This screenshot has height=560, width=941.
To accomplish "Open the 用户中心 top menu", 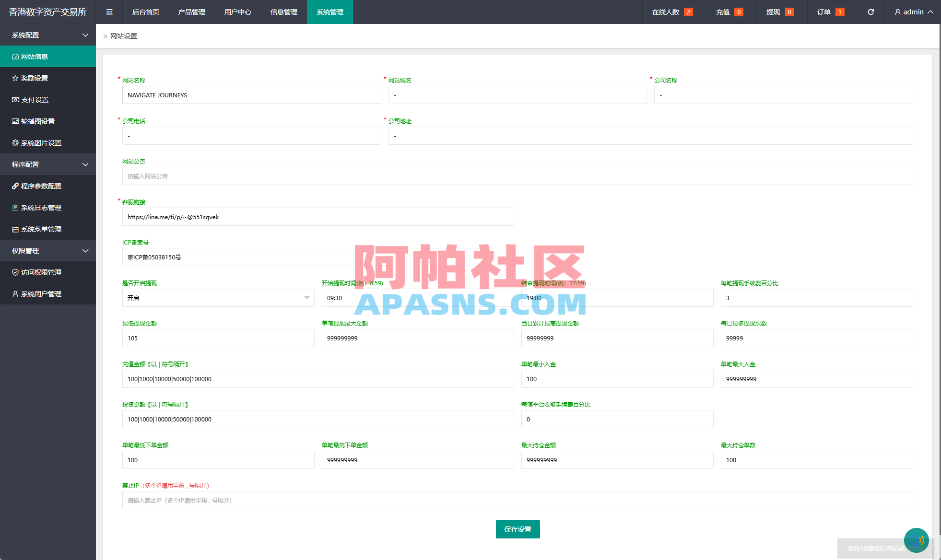I will pyautogui.click(x=237, y=12).
